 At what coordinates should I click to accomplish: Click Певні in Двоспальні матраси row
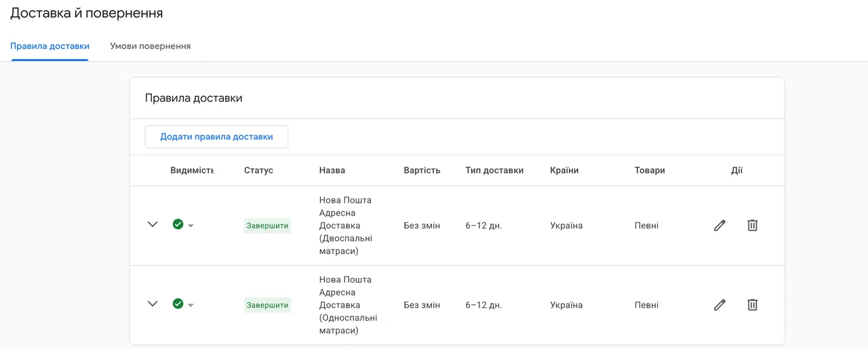tap(646, 226)
